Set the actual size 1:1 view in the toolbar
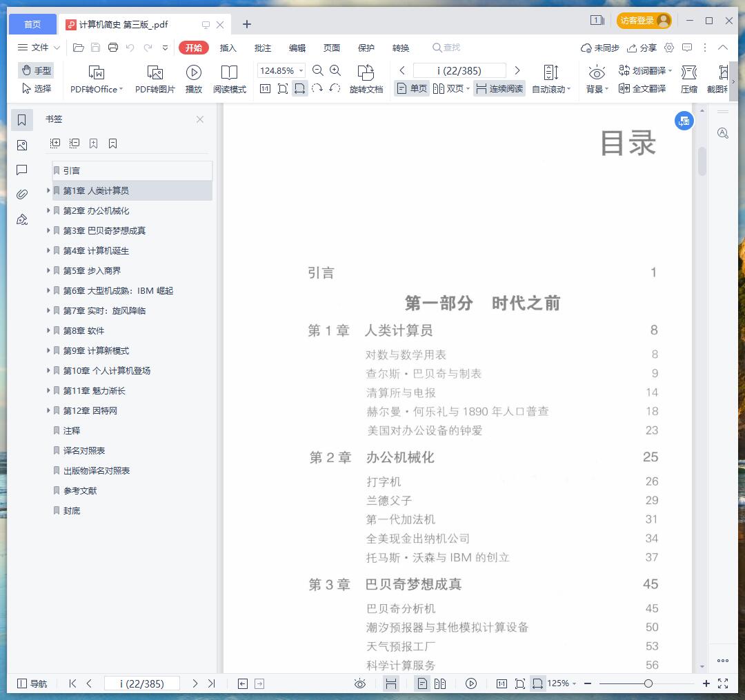 (265, 88)
